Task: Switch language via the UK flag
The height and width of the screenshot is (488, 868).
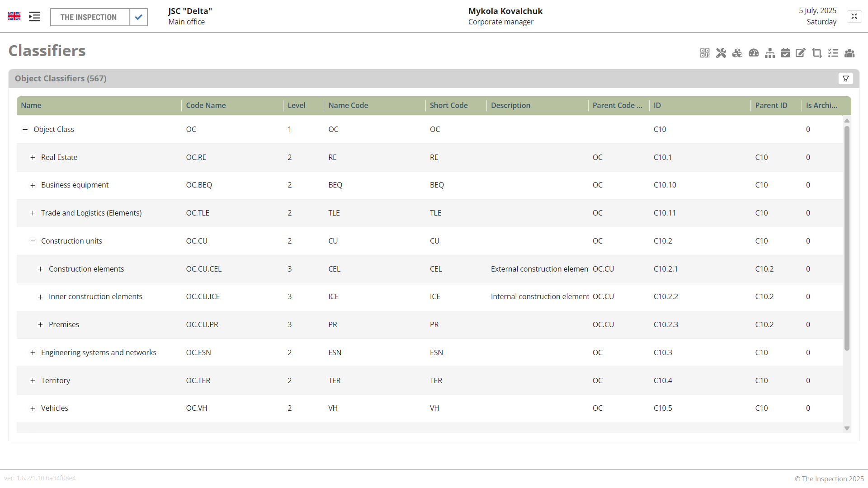Action: 14,17
